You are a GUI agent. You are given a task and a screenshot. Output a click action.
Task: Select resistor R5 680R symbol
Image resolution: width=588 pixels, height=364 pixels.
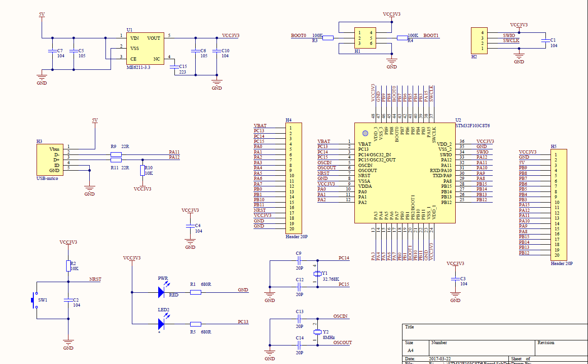tap(196, 324)
